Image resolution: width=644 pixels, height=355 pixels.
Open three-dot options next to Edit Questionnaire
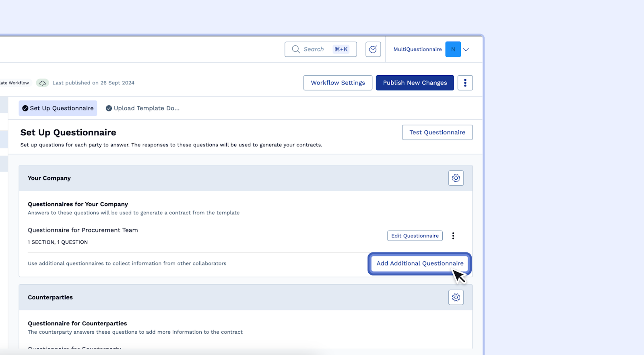[x=453, y=236]
